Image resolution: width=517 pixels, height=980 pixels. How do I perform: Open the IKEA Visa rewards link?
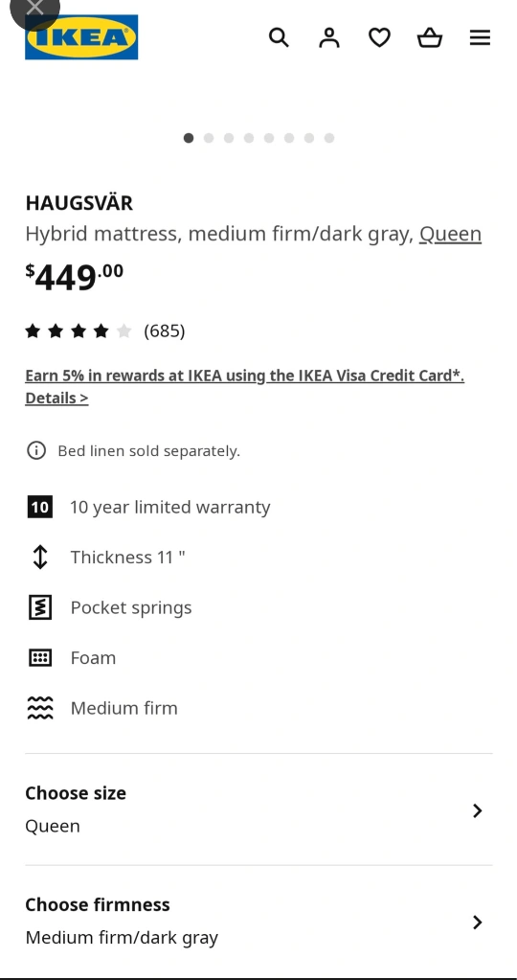click(x=245, y=376)
